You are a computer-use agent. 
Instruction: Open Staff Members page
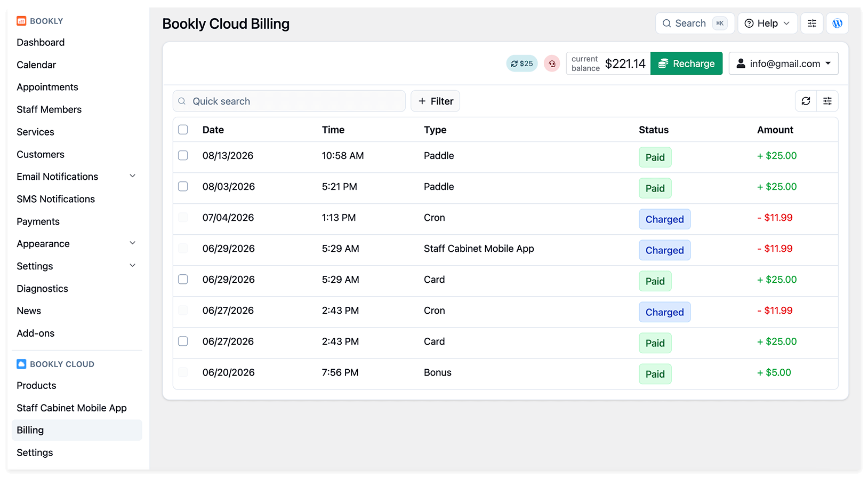49,109
